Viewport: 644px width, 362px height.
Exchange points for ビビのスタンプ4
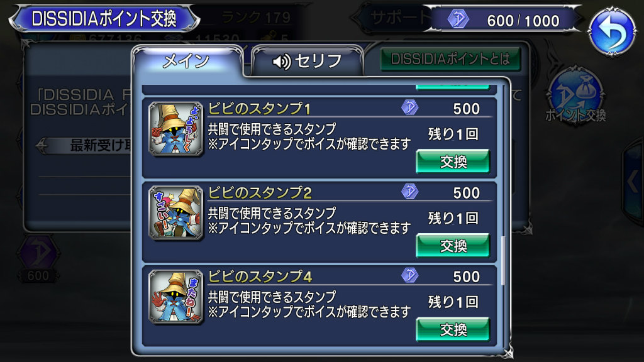(x=453, y=329)
